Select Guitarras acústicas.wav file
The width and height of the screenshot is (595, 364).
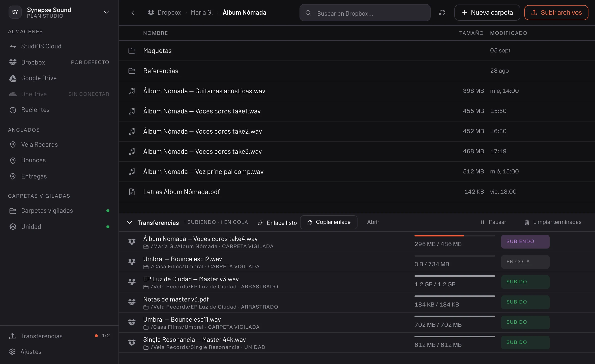pos(357,91)
